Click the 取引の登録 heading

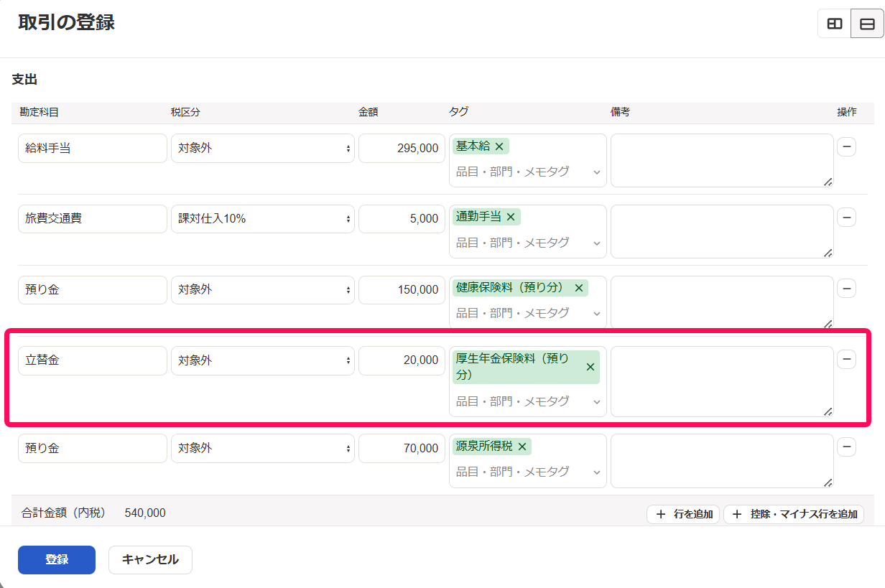[66, 22]
